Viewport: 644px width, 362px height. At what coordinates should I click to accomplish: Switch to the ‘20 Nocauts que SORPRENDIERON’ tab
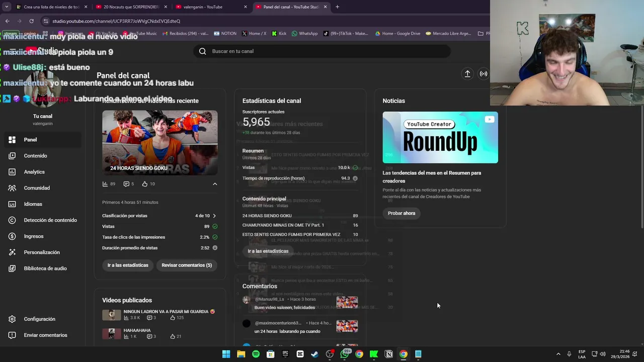click(130, 7)
